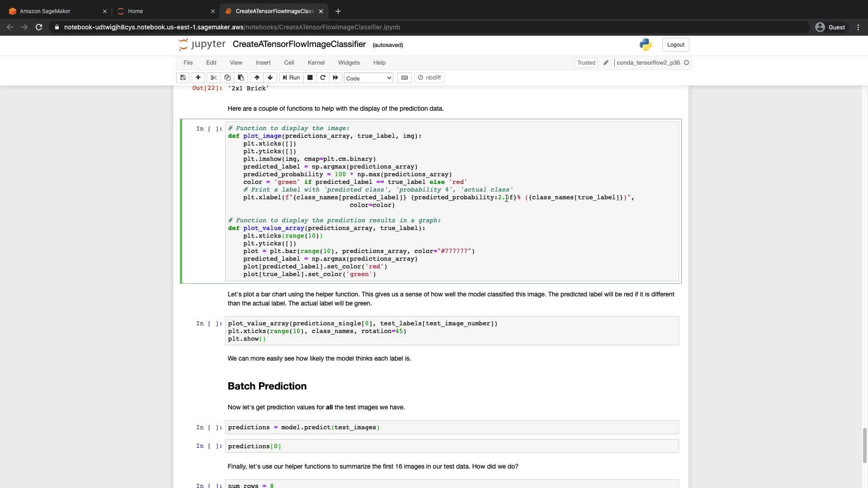The image size is (868, 488).
Task: Click the nbdiff button
Action: pyautogui.click(x=429, y=78)
